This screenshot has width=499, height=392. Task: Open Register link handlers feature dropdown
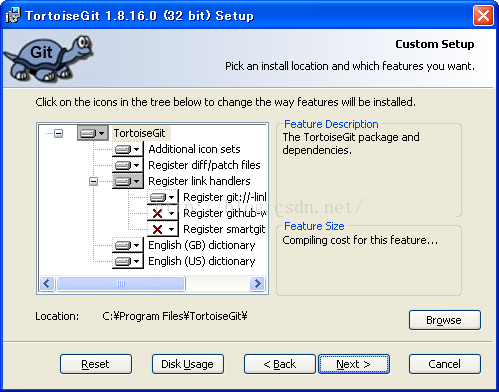tap(128, 181)
